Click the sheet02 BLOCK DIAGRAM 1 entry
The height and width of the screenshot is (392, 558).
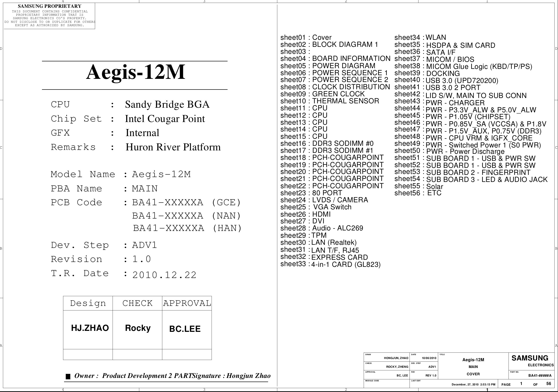329,45
